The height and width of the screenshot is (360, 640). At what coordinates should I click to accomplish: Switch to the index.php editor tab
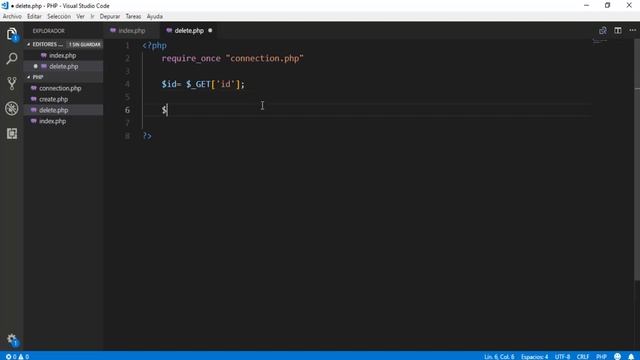tap(131, 31)
